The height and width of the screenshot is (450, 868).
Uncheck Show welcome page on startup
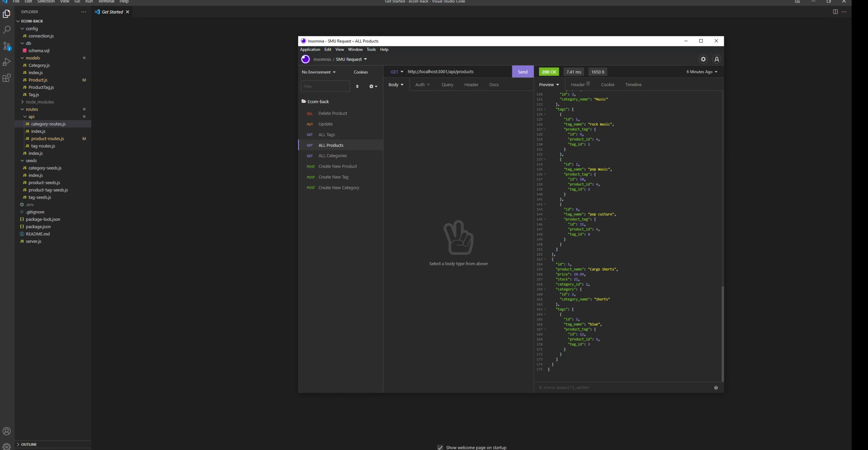[440, 448]
